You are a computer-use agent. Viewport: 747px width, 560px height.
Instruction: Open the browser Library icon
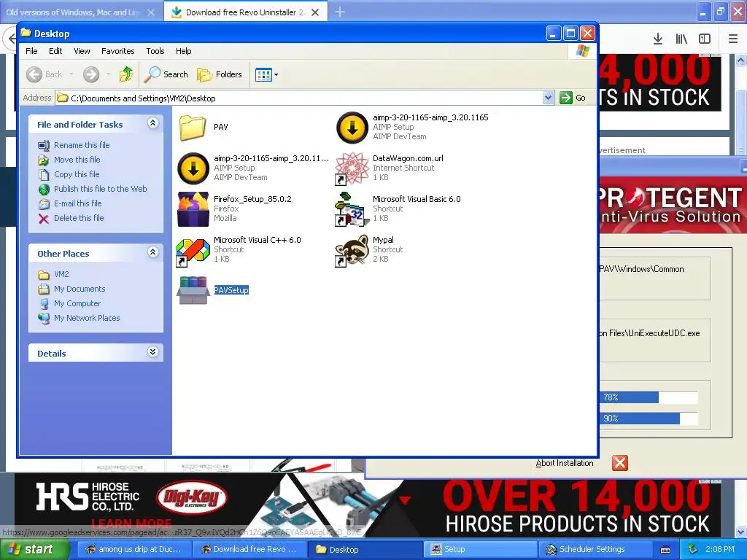click(681, 39)
